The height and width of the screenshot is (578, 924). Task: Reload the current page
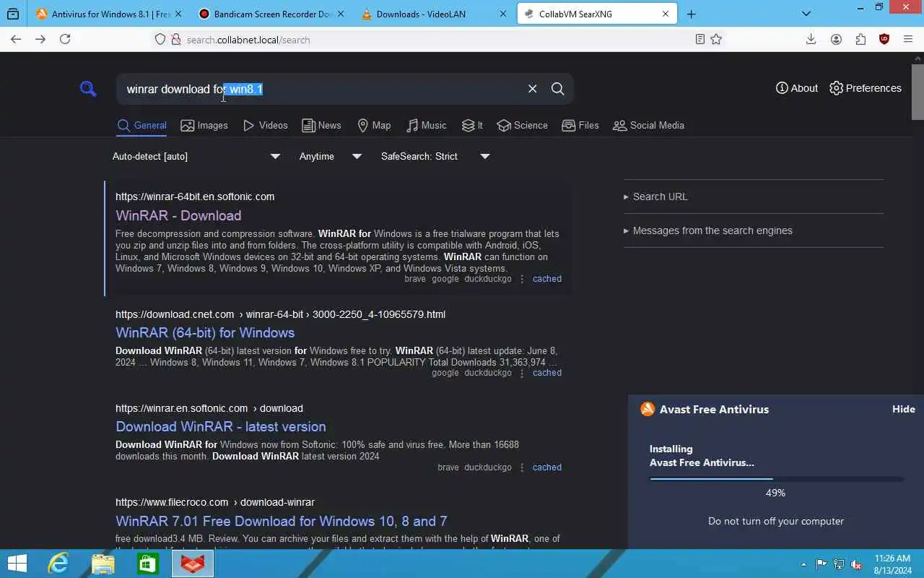pyautogui.click(x=65, y=39)
